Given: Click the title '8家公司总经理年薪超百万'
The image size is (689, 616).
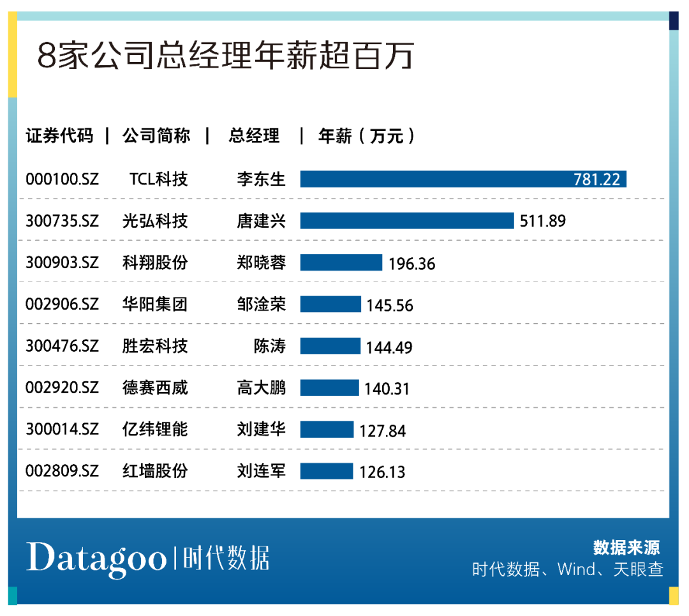Looking at the screenshot, I should (225, 56).
